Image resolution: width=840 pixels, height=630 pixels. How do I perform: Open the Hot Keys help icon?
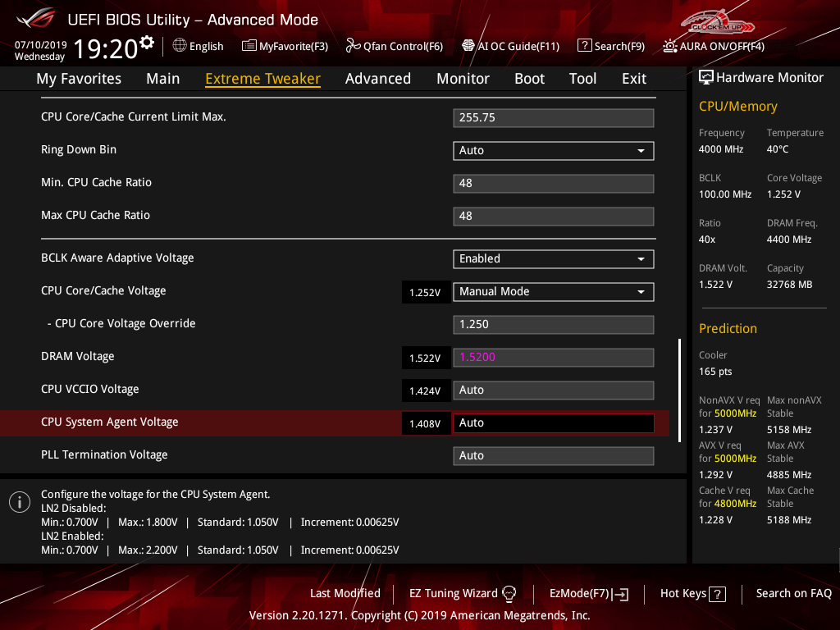(x=717, y=594)
